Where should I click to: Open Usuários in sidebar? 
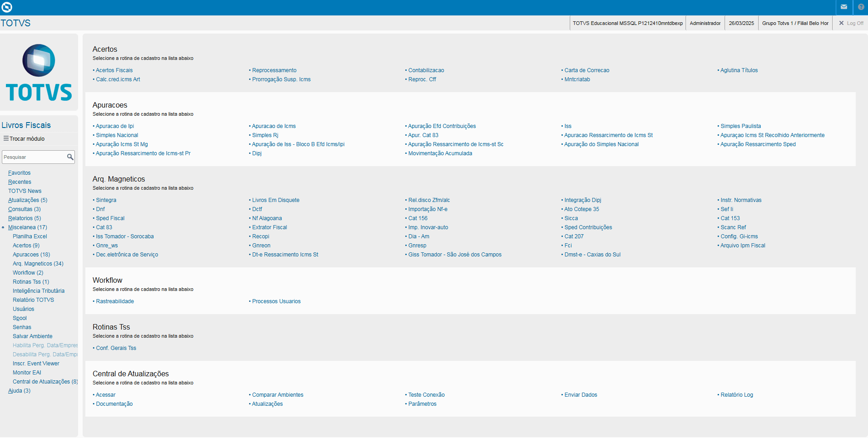click(x=24, y=309)
